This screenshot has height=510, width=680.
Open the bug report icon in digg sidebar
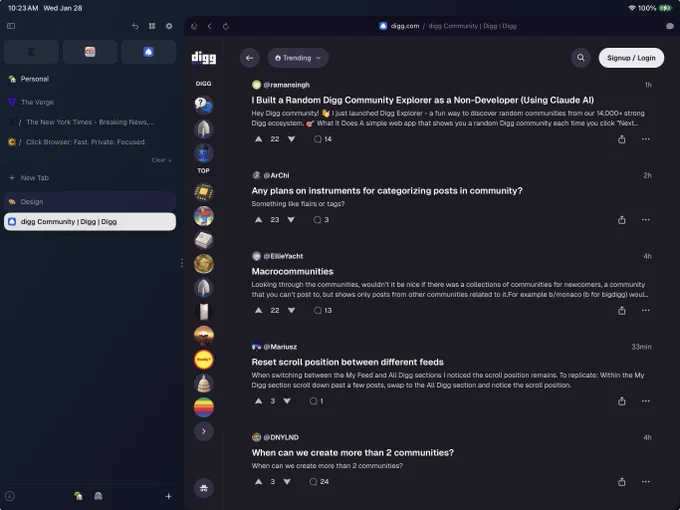[204, 488]
